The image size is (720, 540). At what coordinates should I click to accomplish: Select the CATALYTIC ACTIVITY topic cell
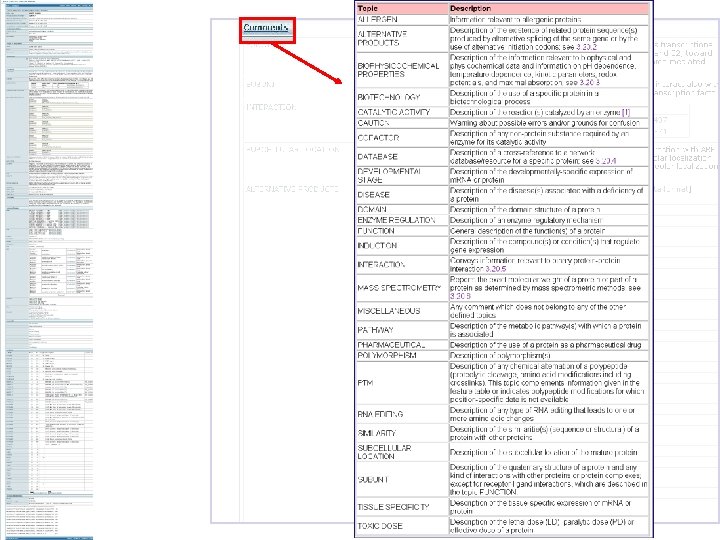tap(403, 112)
